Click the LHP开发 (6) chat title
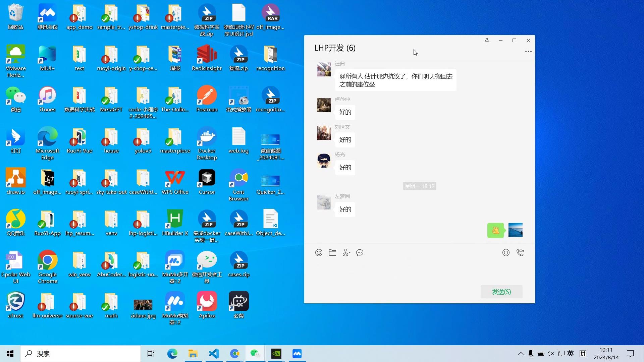Screen dimensions: 644x362 coord(335,48)
